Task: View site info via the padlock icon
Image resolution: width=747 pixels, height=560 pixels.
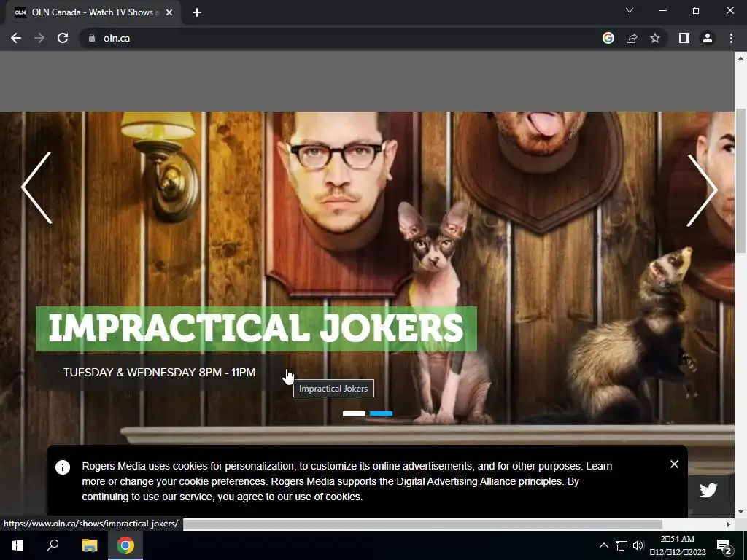Action: tap(92, 38)
